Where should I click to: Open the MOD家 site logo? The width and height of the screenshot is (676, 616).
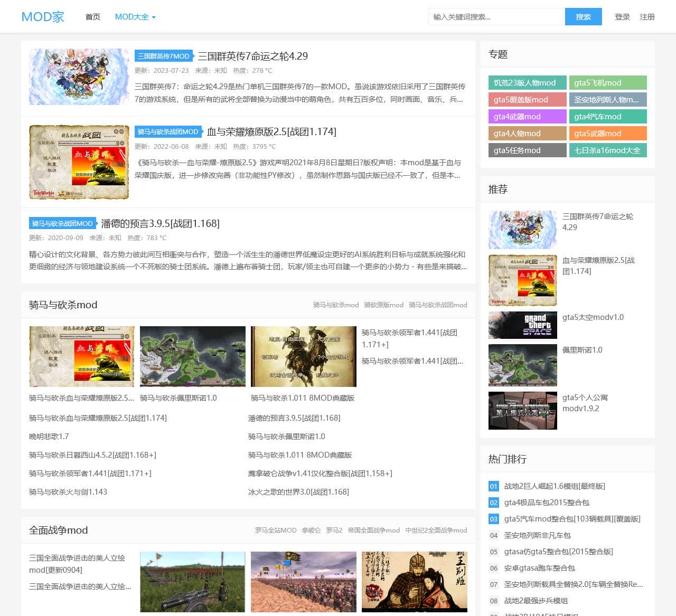click(43, 17)
